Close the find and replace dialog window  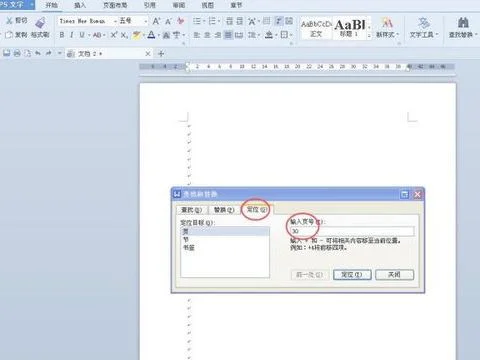point(417,194)
